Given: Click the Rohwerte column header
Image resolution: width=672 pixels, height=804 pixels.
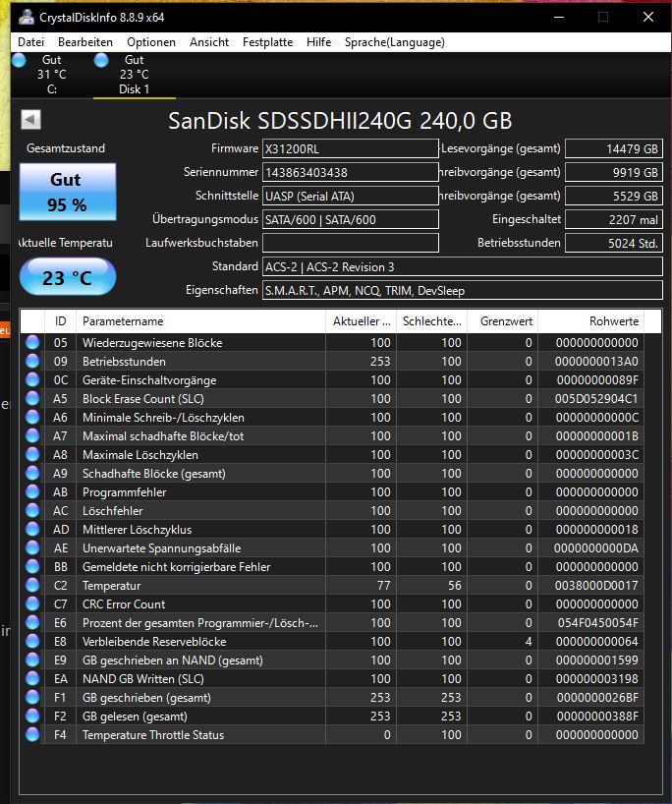Looking at the screenshot, I should click(x=591, y=321).
